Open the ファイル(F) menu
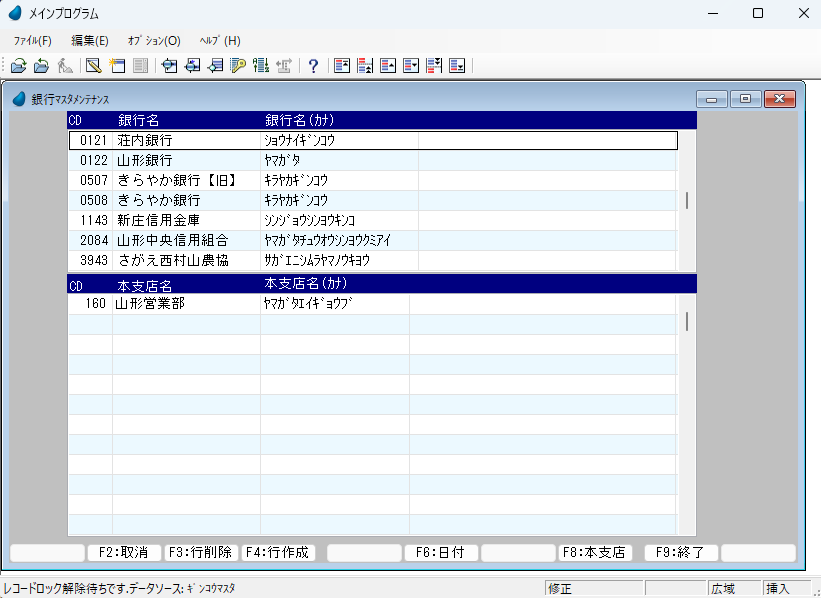 tap(32, 41)
